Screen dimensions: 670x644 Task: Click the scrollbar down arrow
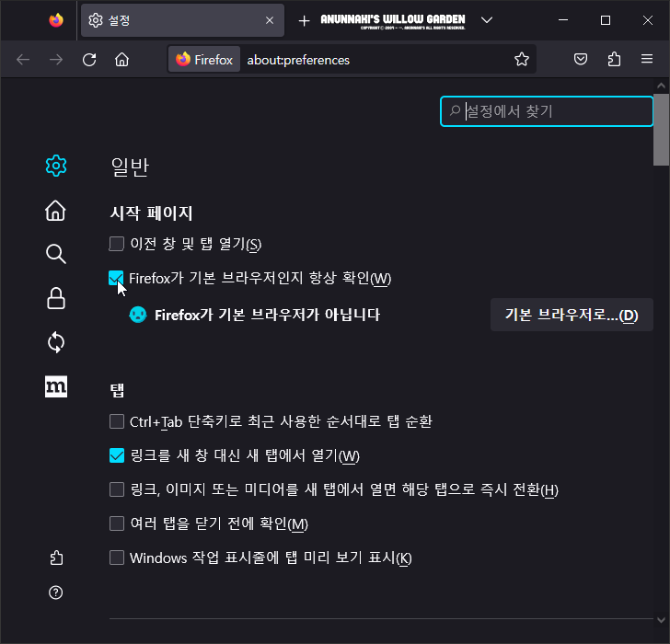tap(661, 619)
